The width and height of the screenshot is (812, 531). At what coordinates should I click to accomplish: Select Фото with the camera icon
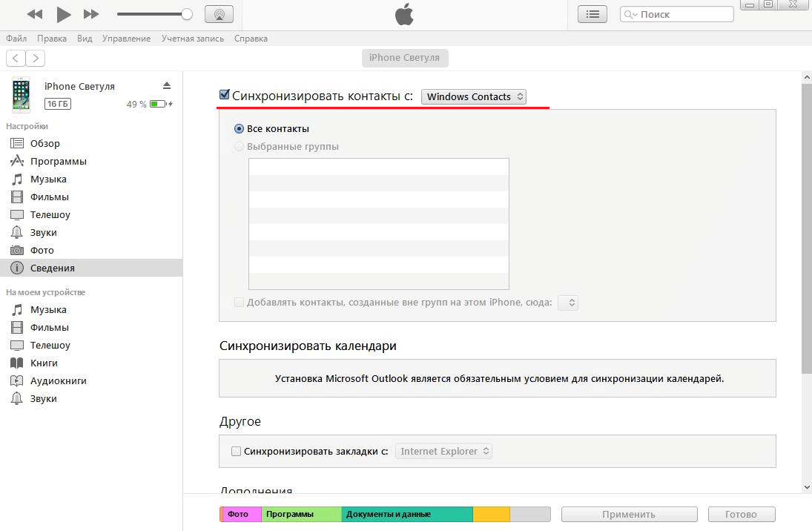click(42, 250)
